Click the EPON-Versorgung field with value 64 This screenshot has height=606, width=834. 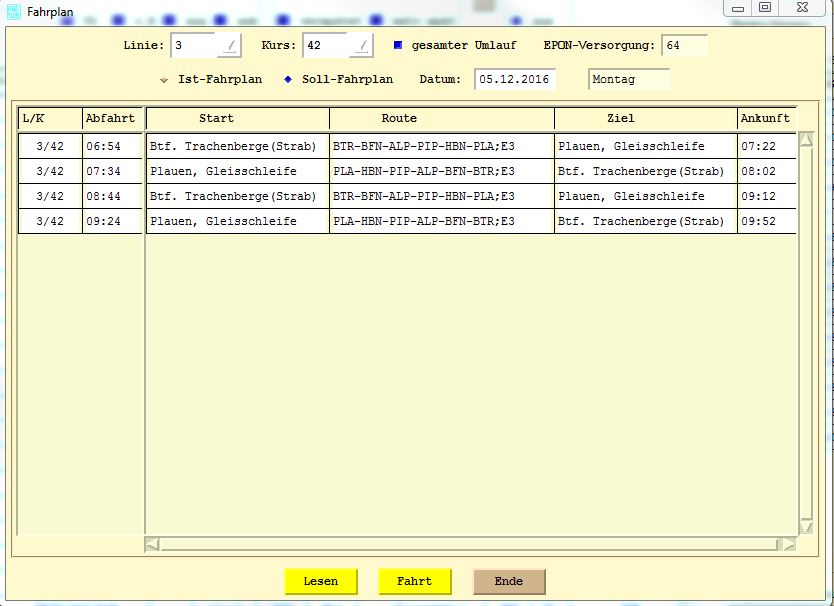684,46
